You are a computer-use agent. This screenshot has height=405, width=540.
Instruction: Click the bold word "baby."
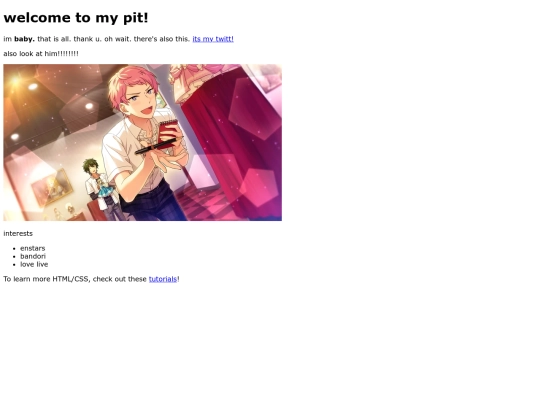[x=24, y=39]
